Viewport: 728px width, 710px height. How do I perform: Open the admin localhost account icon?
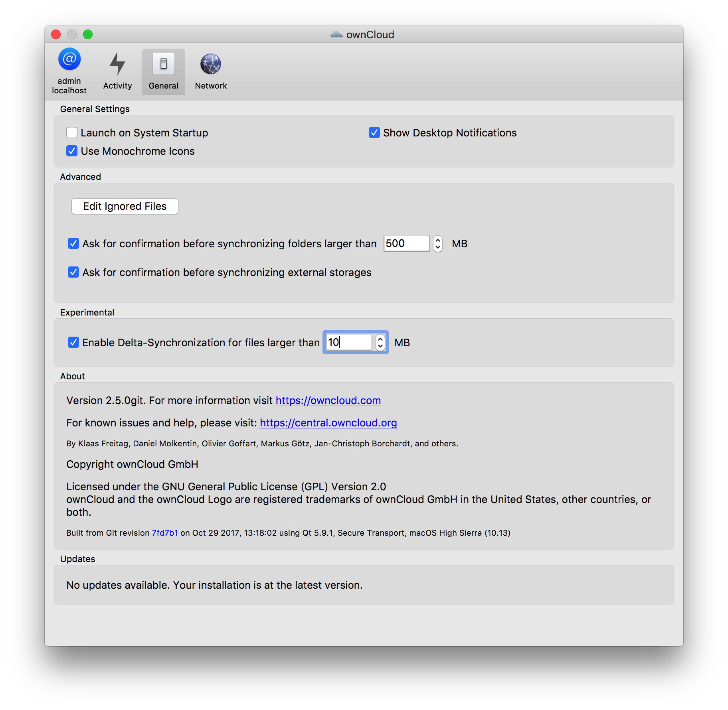[x=69, y=59]
